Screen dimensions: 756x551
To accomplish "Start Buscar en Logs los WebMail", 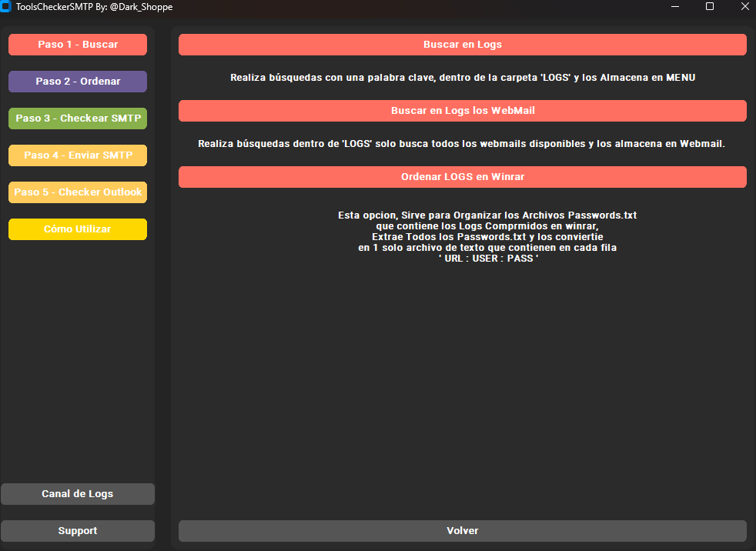I will [x=462, y=111].
